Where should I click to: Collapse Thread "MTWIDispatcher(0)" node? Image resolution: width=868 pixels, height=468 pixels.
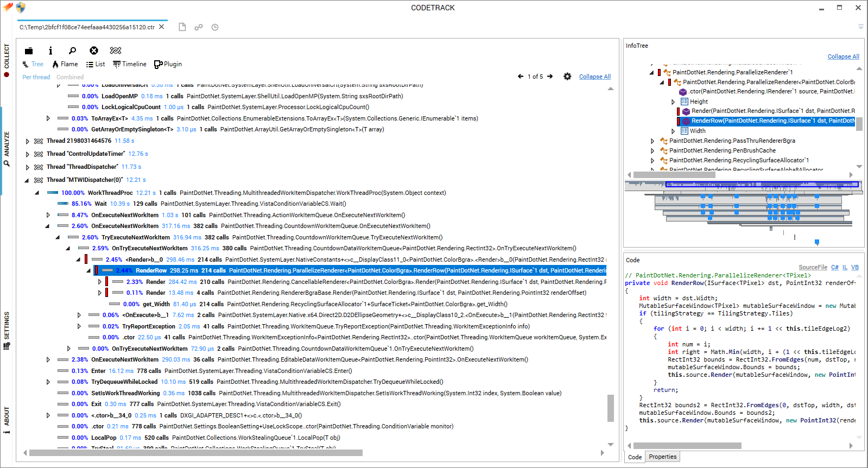coord(27,180)
